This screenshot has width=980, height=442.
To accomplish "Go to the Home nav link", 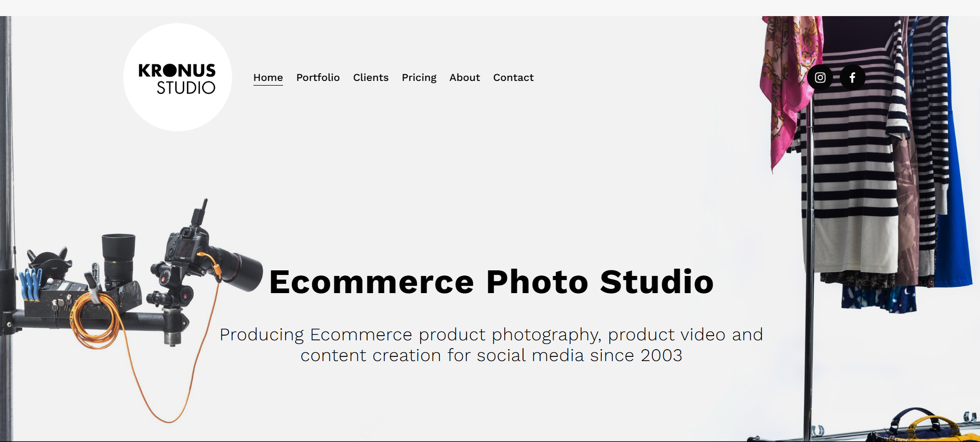I will (x=268, y=77).
